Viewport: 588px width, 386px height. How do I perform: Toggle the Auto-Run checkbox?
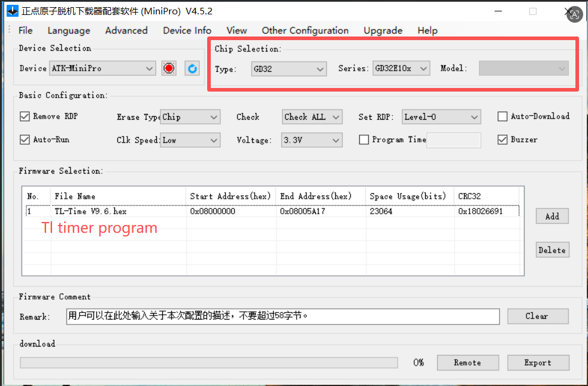[x=25, y=140]
